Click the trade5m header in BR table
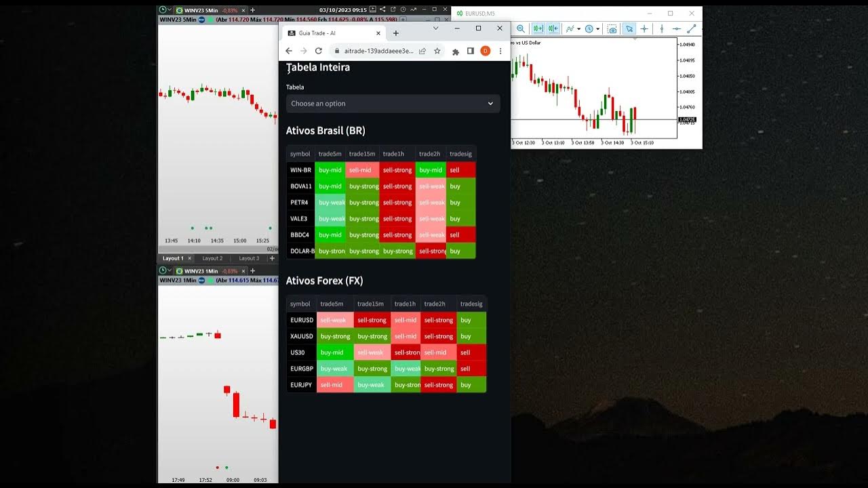Screen dimensions: 868x488 coord(330,154)
